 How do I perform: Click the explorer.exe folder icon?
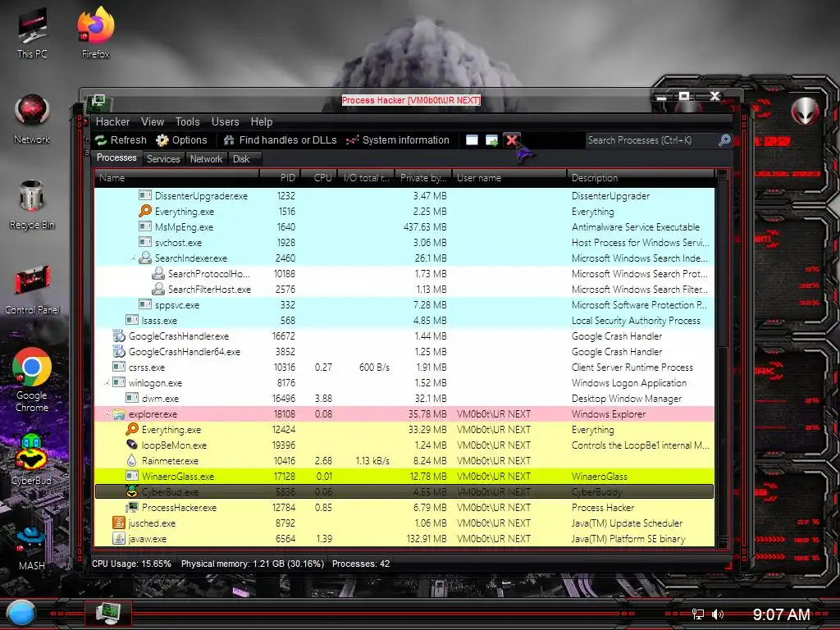119,414
